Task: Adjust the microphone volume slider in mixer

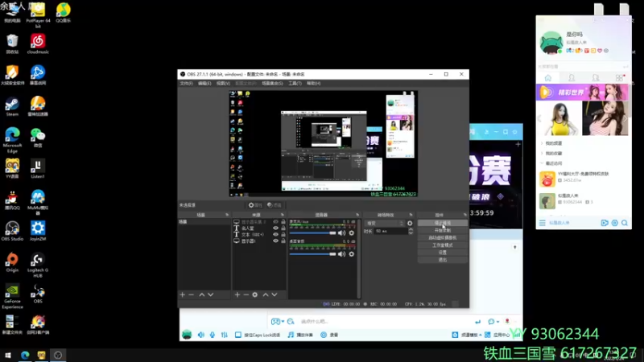Action: point(312,232)
